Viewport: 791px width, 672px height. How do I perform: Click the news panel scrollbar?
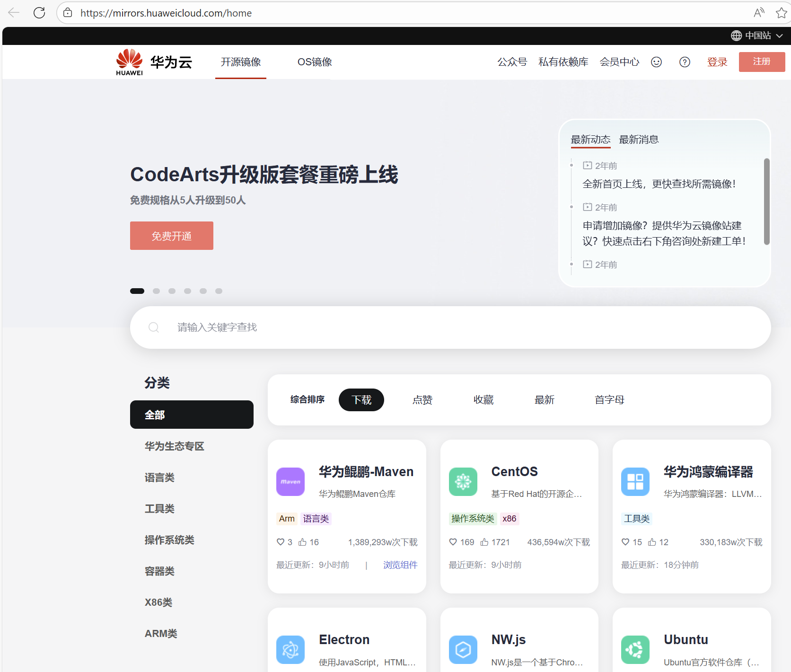click(767, 201)
